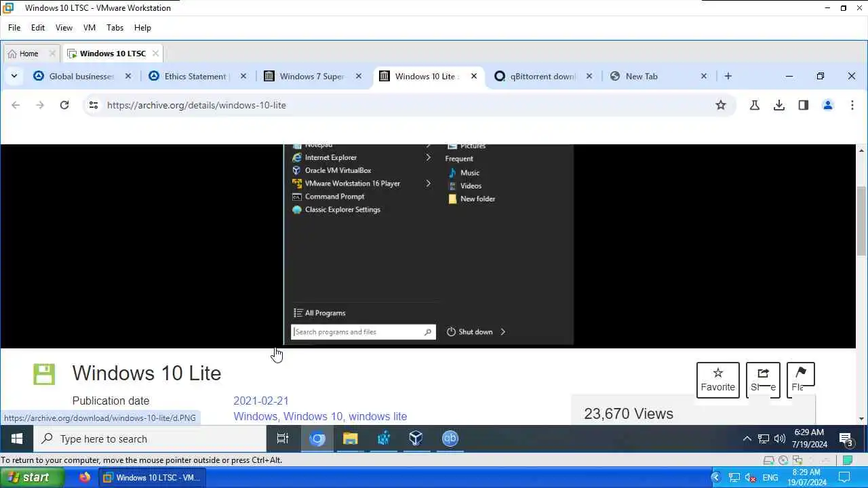868x488 pixels.
Task: Click the green floppy software item icon
Action: click(44, 374)
